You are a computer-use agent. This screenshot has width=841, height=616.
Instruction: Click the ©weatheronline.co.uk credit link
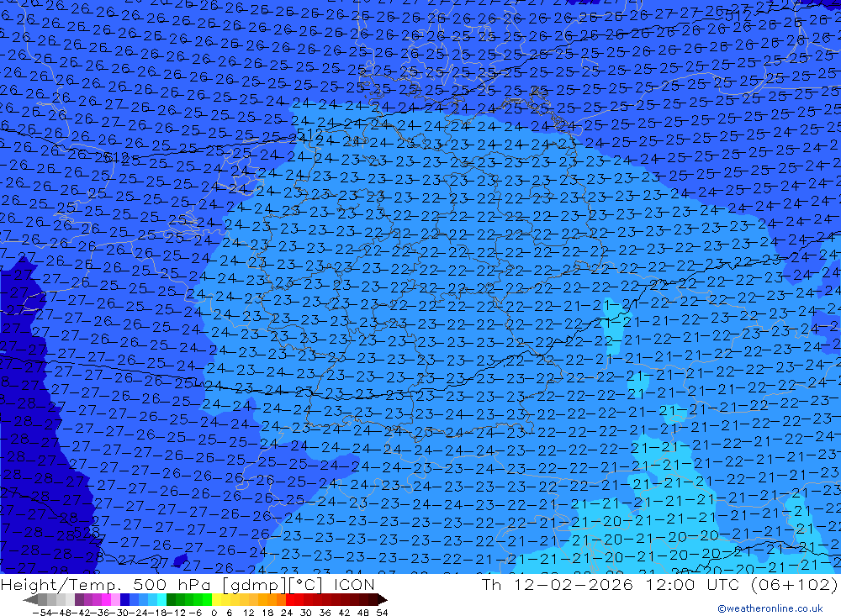pyautogui.click(x=770, y=608)
